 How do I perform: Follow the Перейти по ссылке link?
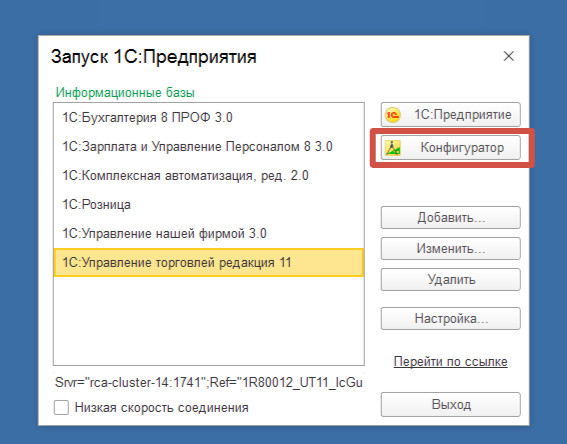(451, 362)
